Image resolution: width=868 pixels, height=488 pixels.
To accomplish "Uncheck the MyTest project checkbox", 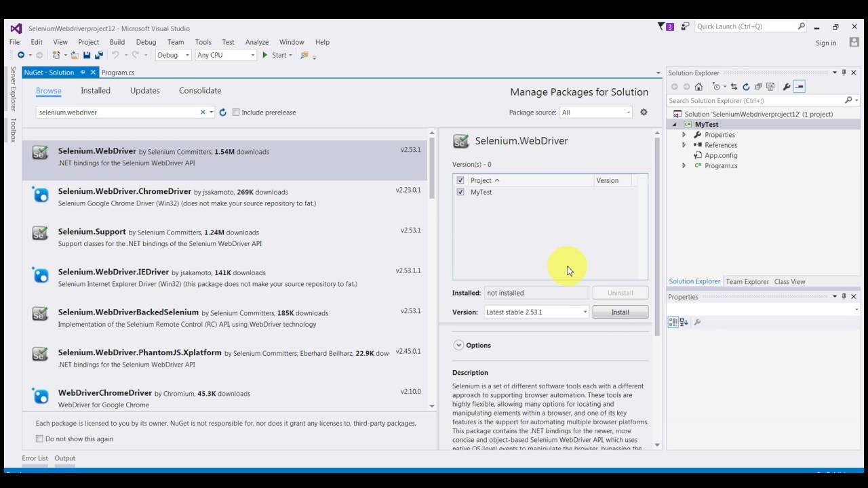I will [x=460, y=192].
